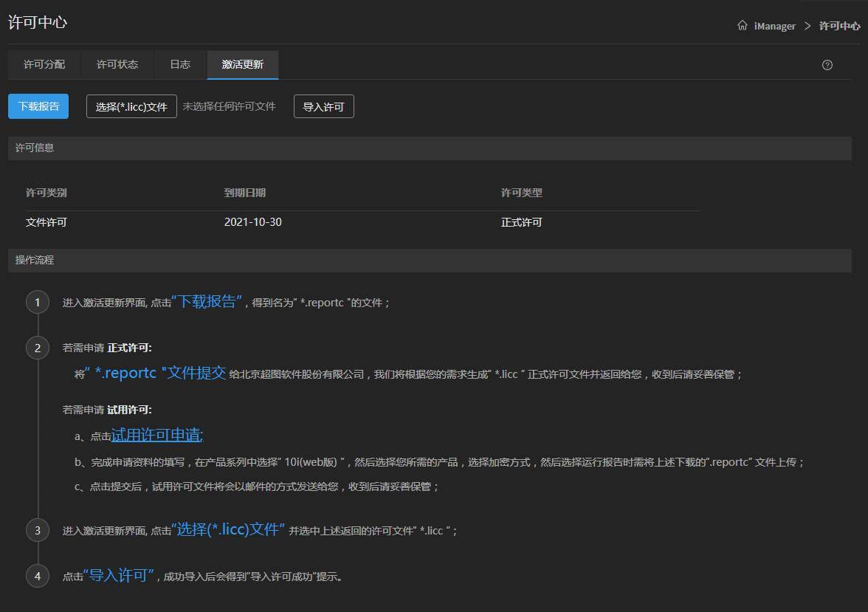
Task: Click the 许可类别 column header
Action: 46,193
